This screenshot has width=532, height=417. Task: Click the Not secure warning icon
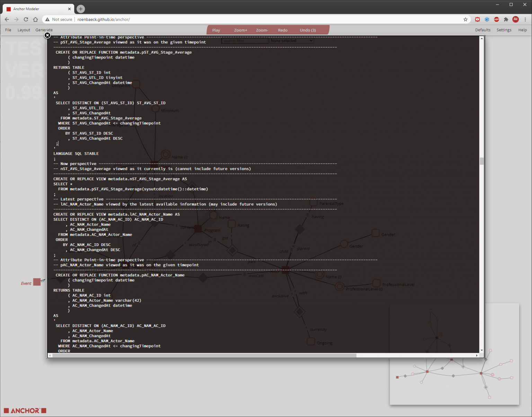47,19
